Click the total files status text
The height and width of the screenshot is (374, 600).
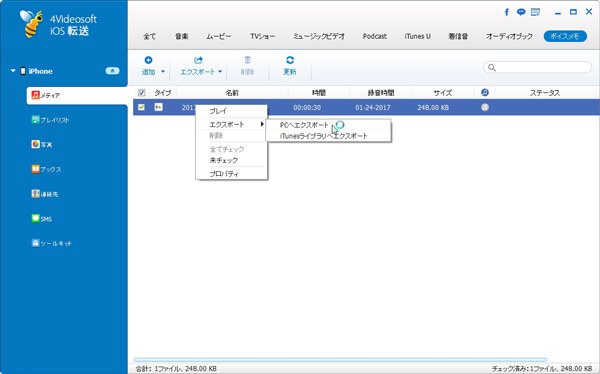click(176, 369)
